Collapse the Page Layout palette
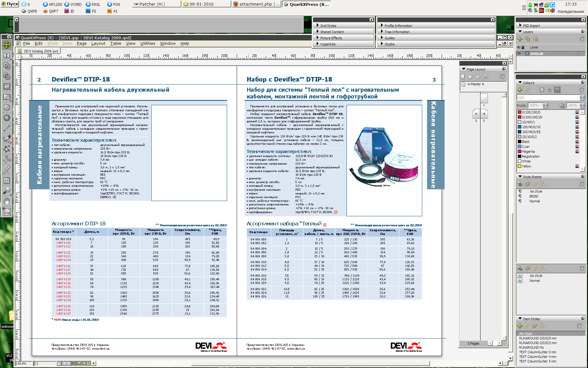This screenshot has width=588, height=368. [x=464, y=69]
